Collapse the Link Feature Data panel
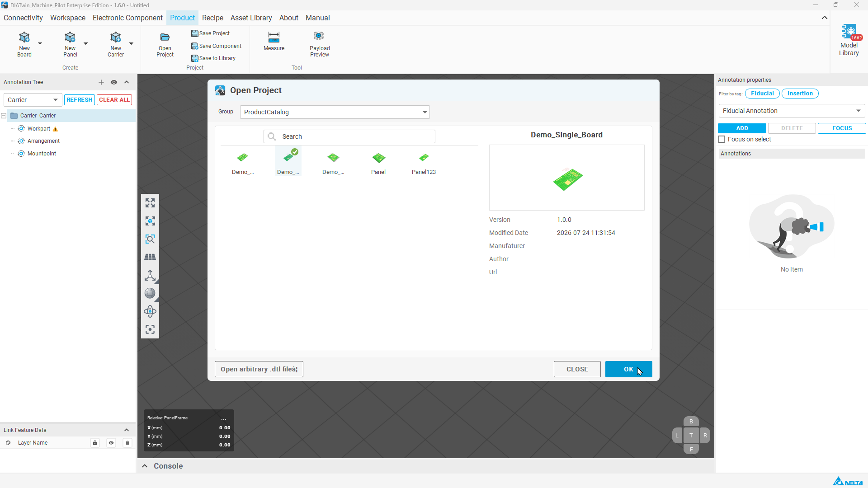Viewport: 868px width, 488px height. coord(127,430)
